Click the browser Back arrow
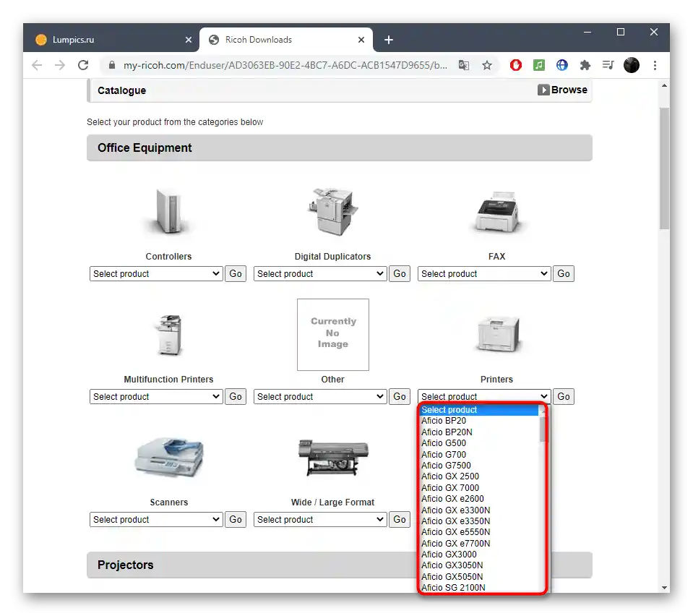The height and width of the screenshot is (616, 693). tap(37, 66)
